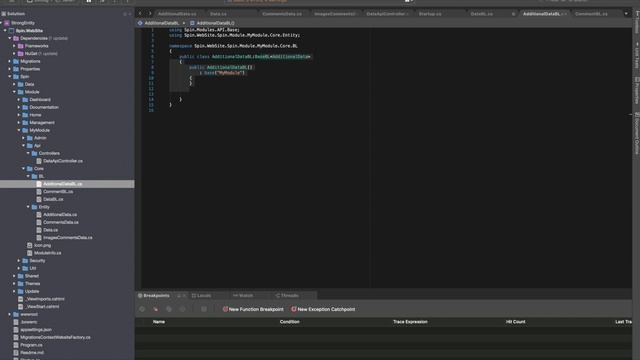Open the Data.cs editor tab
Viewport: 640px width, 360px height.
(218, 14)
